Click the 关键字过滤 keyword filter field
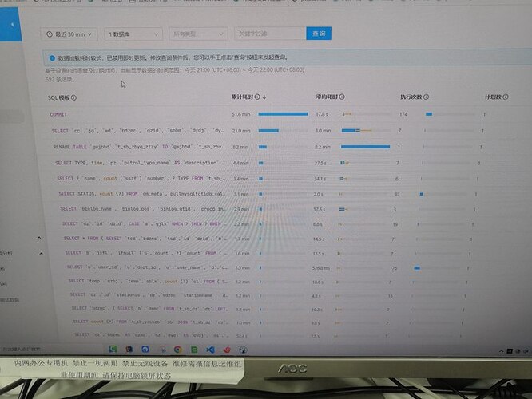 [270, 34]
